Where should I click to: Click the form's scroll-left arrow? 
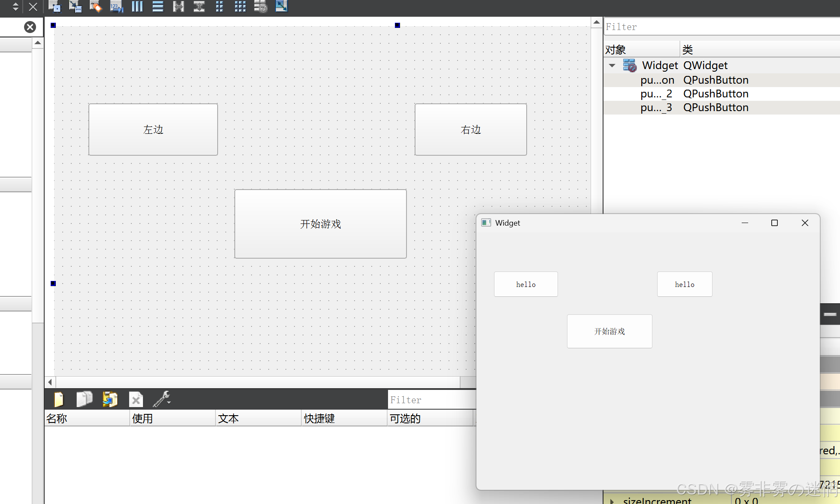tap(50, 382)
